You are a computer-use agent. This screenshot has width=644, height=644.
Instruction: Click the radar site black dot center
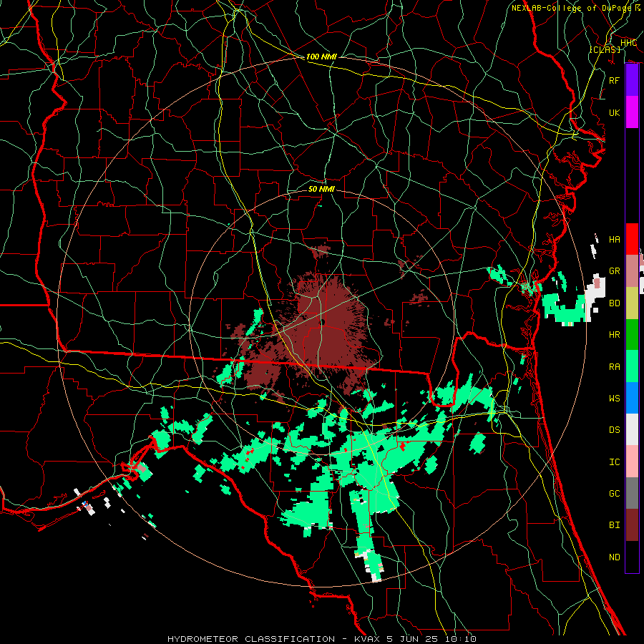323,322
